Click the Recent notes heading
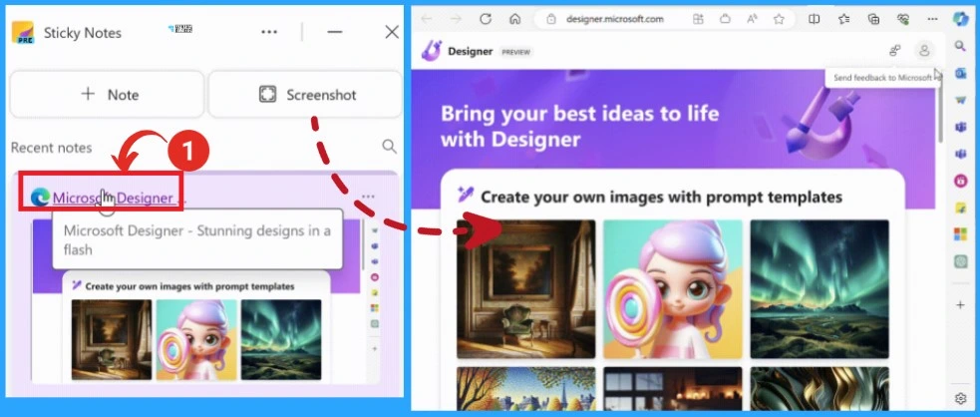The width and height of the screenshot is (980, 417). 51,148
